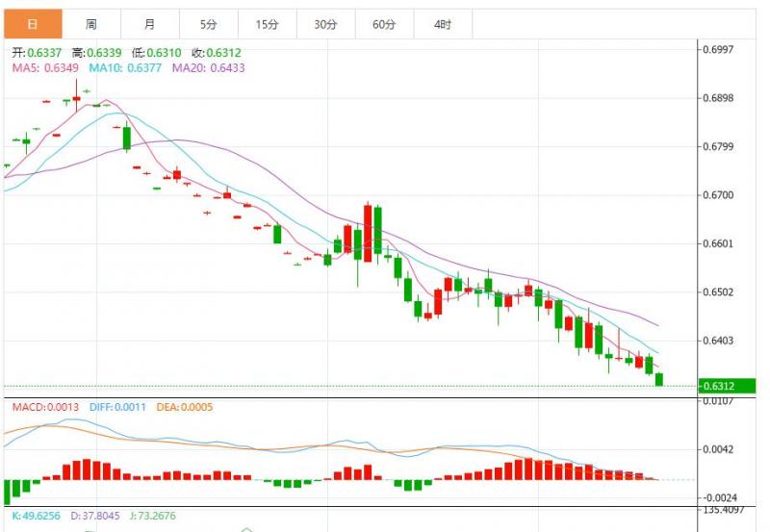Click the J:73.2676 KDJ value
The height and width of the screenshot is (532, 770).
(x=153, y=516)
